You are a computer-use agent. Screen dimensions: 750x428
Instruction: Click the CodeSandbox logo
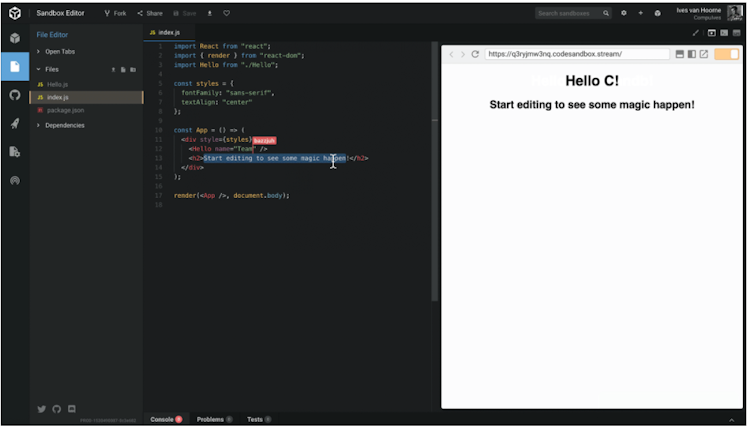point(15,13)
